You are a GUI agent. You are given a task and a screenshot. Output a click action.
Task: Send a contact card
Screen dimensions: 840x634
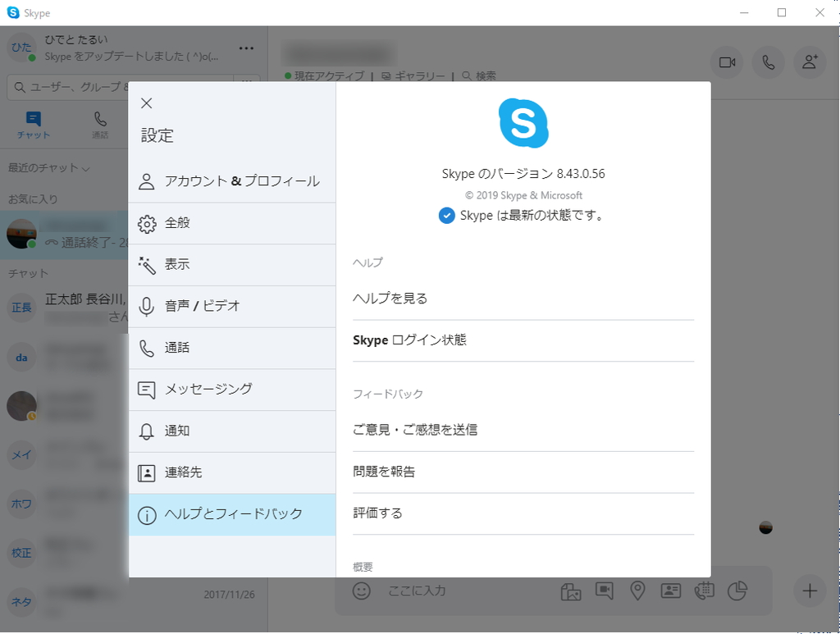pos(671,591)
